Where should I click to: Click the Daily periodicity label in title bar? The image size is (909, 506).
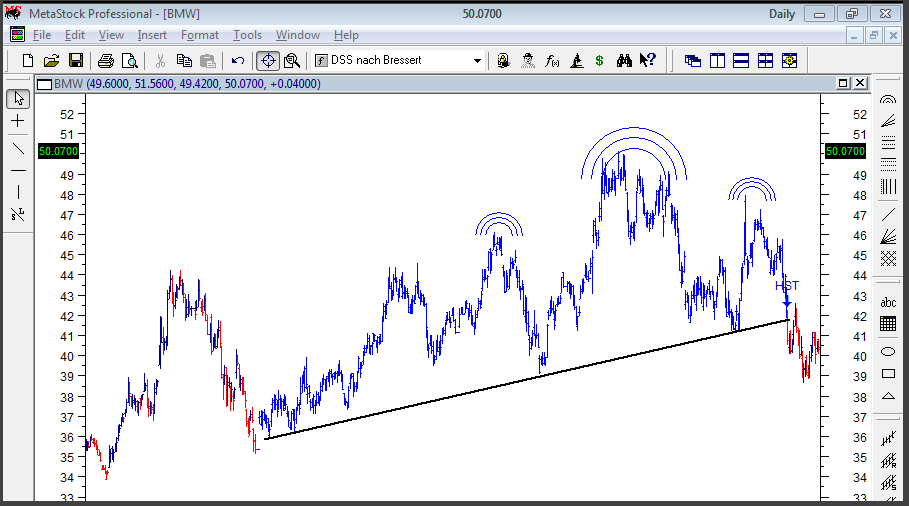pyautogui.click(x=781, y=14)
